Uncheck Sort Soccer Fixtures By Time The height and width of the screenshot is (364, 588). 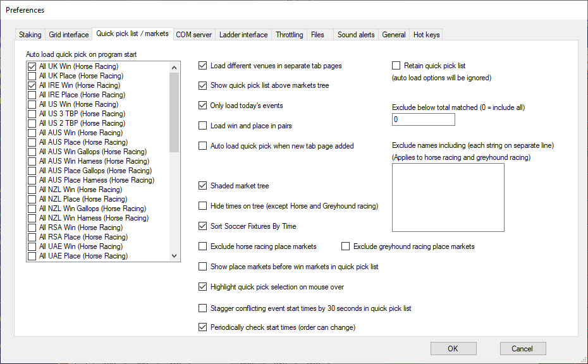(x=202, y=226)
